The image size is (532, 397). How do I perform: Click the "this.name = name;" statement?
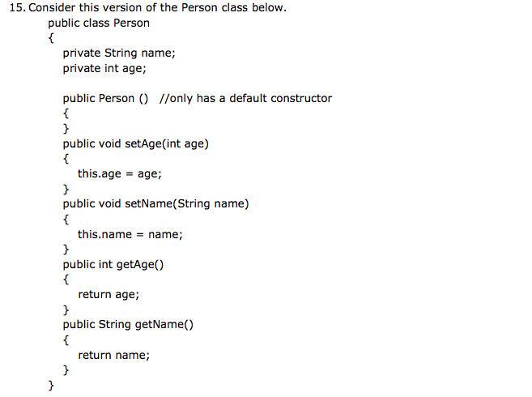point(130,234)
